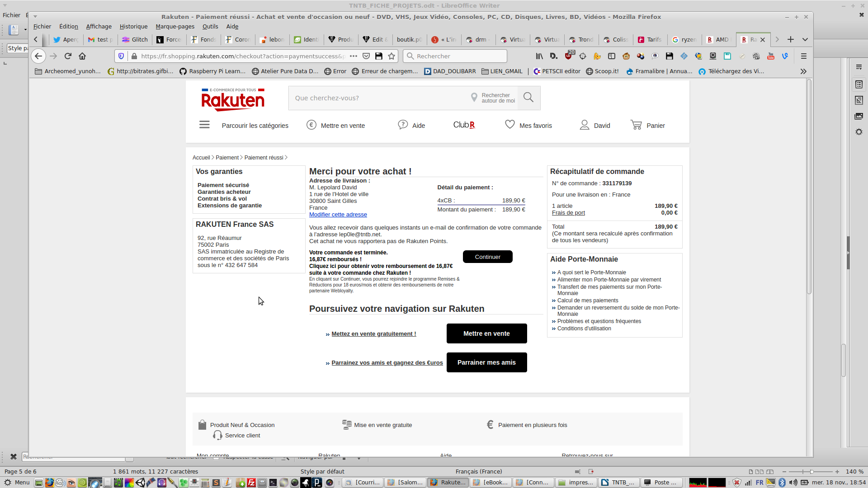Click the uBlock Origin extension icon

[568, 56]
